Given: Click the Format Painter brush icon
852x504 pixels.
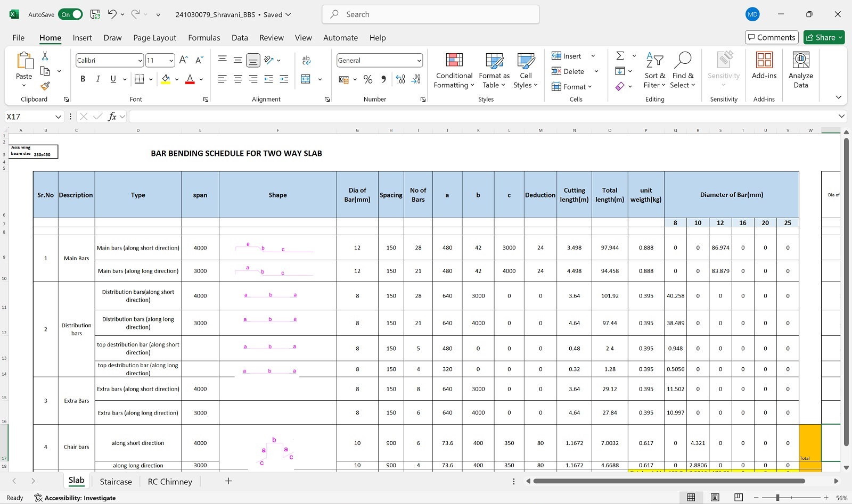Looking at the screenshot, I should (45, 86).
